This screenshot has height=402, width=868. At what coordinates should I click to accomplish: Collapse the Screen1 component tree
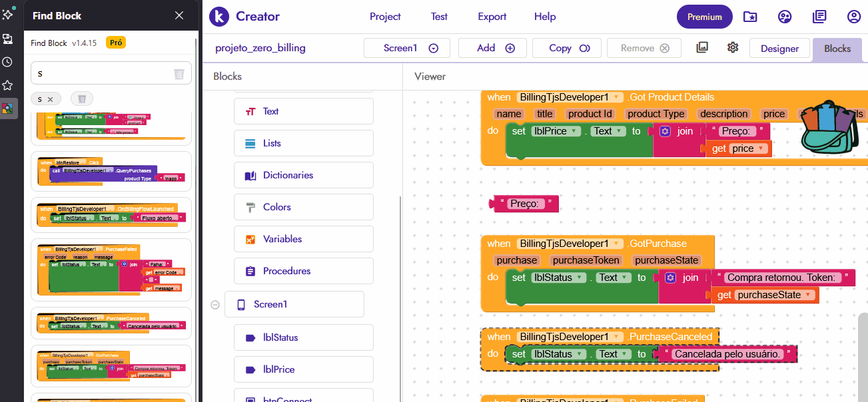[215, 305]
